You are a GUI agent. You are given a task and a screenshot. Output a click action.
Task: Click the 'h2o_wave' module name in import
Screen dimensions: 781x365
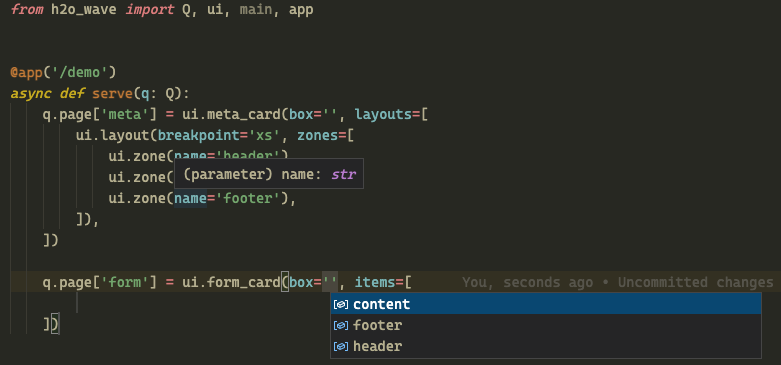click(84, 10)
